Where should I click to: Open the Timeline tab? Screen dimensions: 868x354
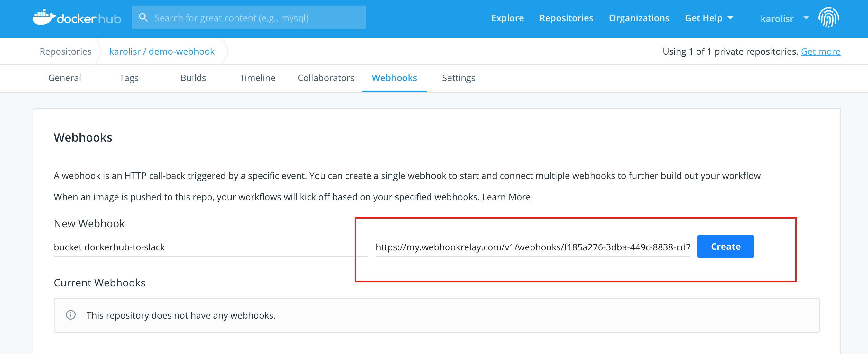click(257, 78)
